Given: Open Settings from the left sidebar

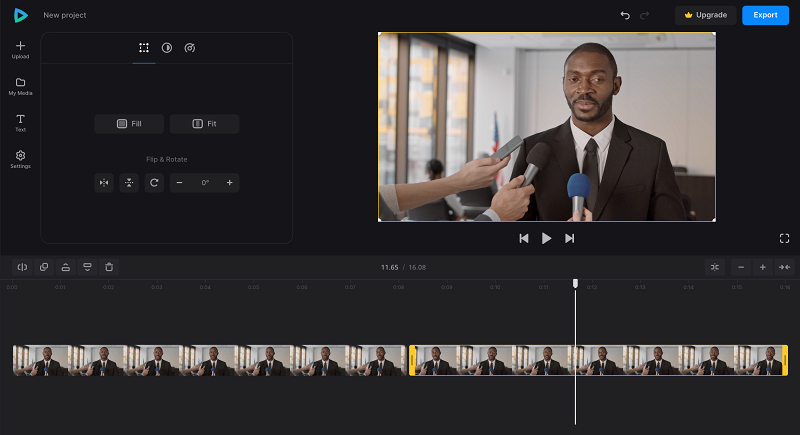Looking at the screenshot, I should pyautogui.click(x=20, y=160).
